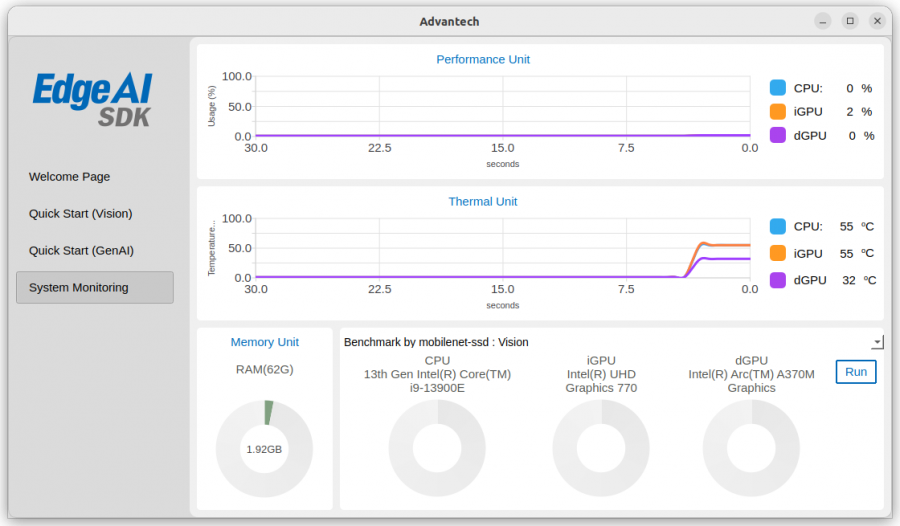Click the blue CPU swatch in Thermal Unit
The width and height of the screenshot is (900, 526).
(x=778, y=226)
